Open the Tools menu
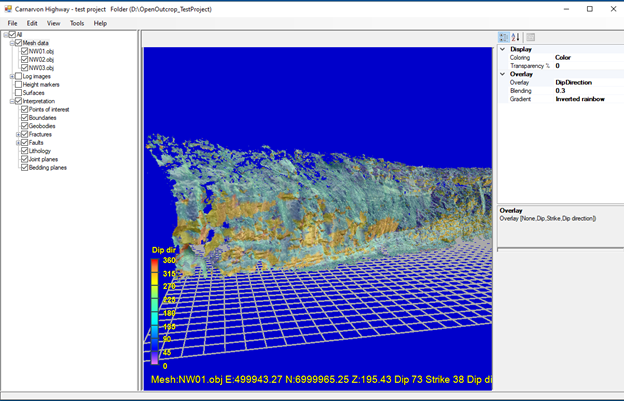The width and height of the screenshot is (624, 401). click(77, 23)
